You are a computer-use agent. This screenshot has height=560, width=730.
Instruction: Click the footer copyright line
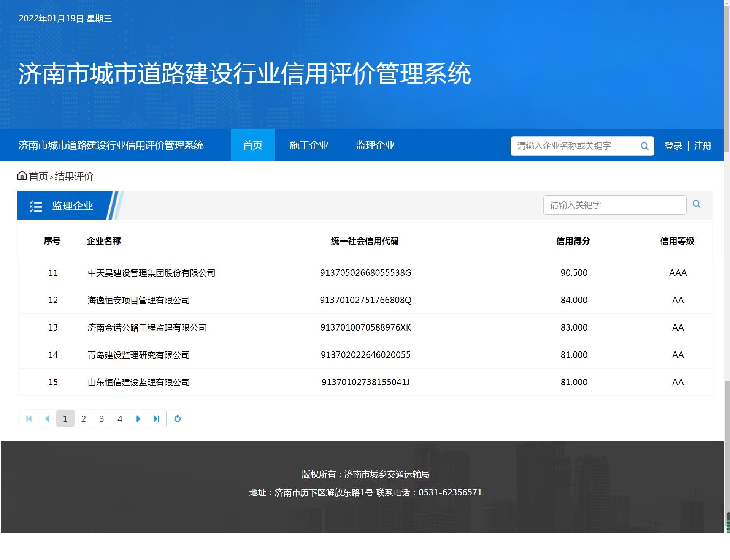tap(365, 475)
